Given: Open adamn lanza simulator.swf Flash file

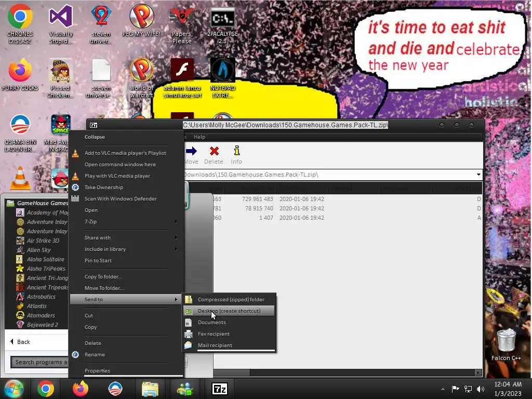Looking at the screenshot, I should (x=182, y=78).
